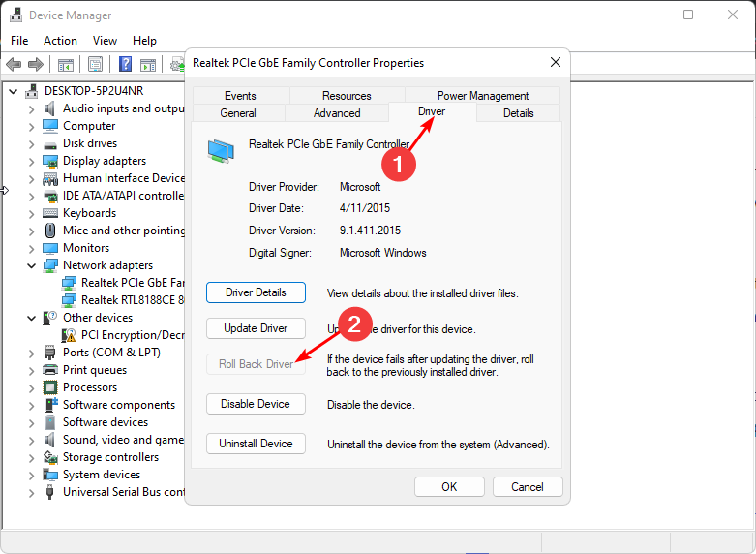Click the Driver Details button
This screenshot has height=554, width=756.
click(x=256, y=292)
